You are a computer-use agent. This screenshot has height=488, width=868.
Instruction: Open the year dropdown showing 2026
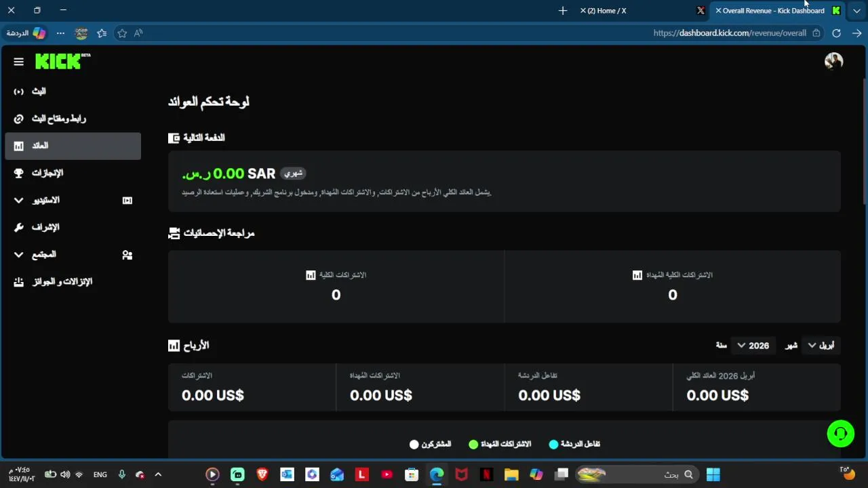753,346
